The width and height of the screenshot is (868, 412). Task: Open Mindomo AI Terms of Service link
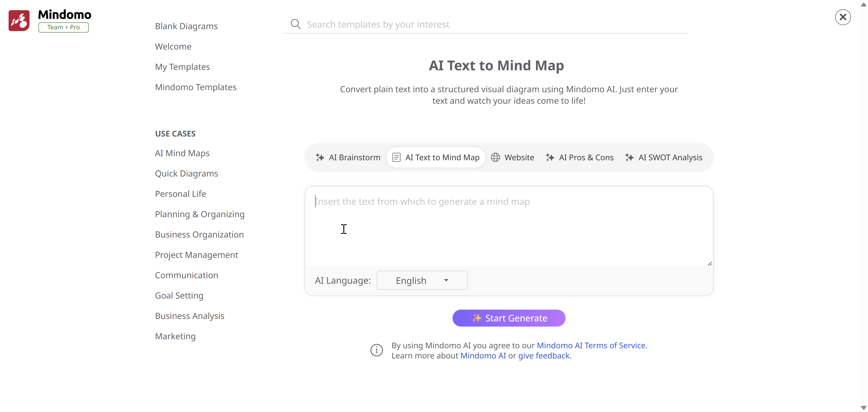pos(591,345)
